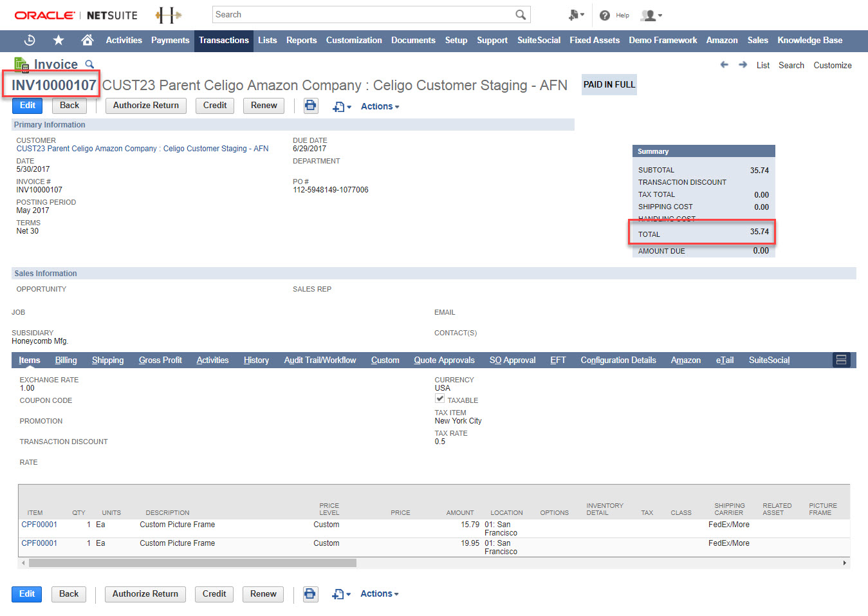This screenshot has width=868, height=616.
Task: Click the company logo next to NetSuite
Action: click(x=169, y=15)
